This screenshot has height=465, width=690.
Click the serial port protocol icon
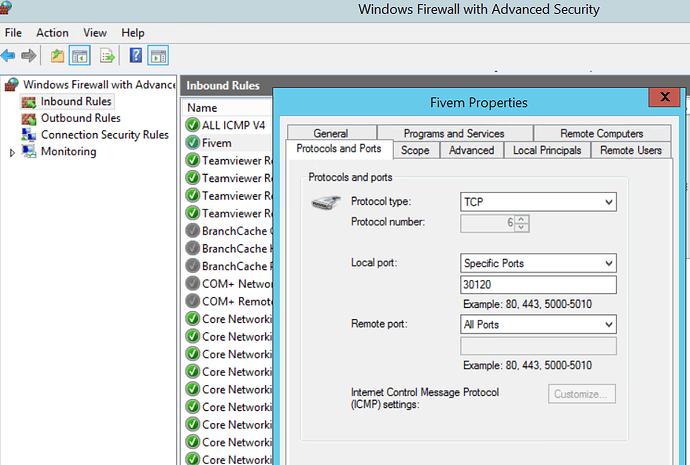point(326,202)
